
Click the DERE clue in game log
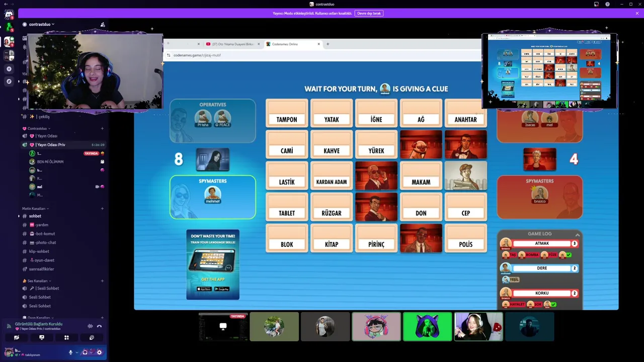coord(542,268)
